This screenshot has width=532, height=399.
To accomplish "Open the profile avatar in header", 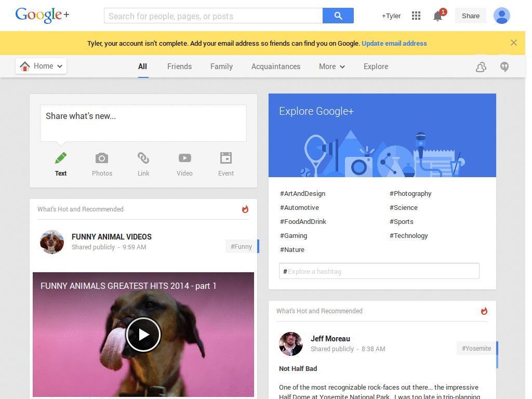I will pos(501,16).
